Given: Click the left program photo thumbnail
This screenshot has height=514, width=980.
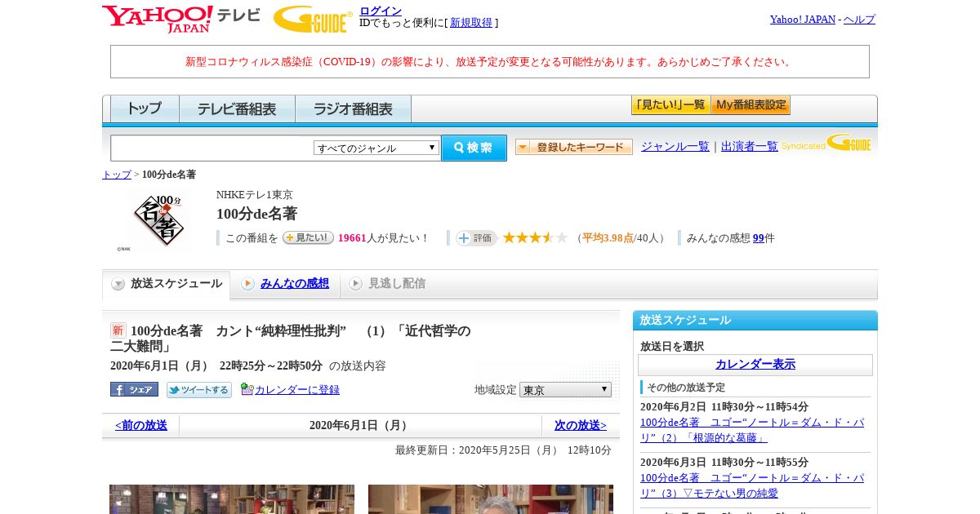Looking at the screenshot, I should click(232, 499).
